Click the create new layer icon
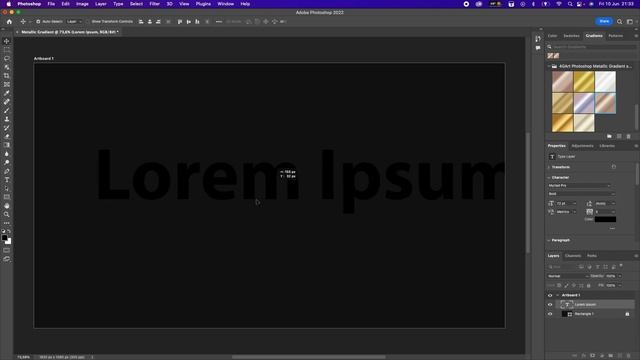The width and height of the screenshot is (640, 360). tap(620, 356)
